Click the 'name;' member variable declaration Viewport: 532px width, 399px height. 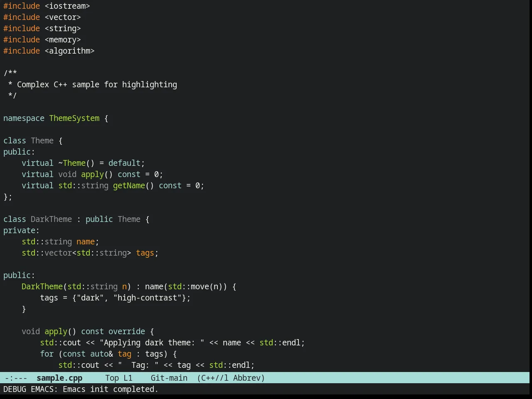click(x=88, y=241)
